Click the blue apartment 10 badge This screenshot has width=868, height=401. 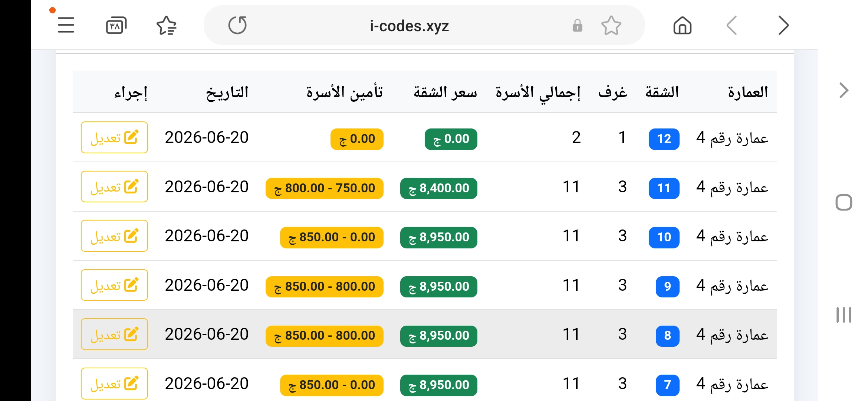664,237
